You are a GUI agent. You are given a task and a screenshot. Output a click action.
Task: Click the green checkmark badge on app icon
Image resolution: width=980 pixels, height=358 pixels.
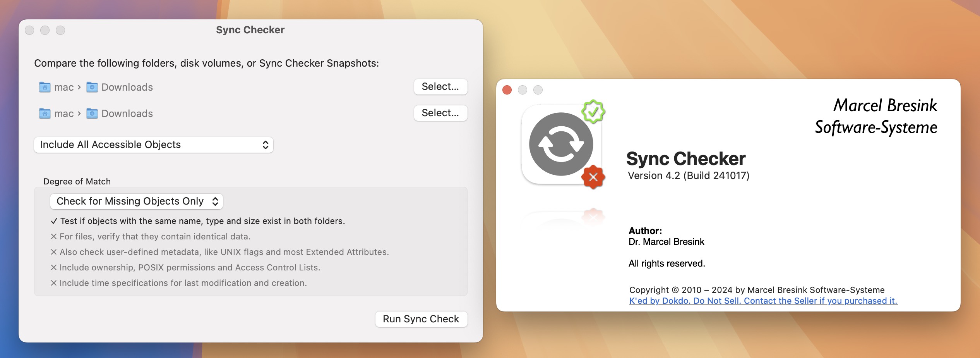(593, 112)
